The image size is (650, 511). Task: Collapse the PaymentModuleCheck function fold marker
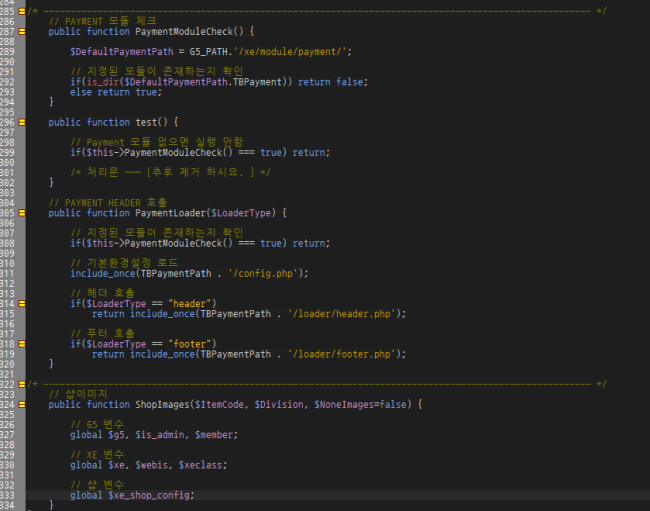click(x=22, y=32)
